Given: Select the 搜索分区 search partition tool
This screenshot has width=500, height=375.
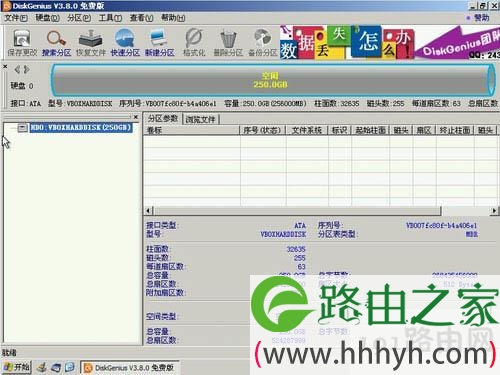Looking at the screenshot, I should [x=56, y=42].
